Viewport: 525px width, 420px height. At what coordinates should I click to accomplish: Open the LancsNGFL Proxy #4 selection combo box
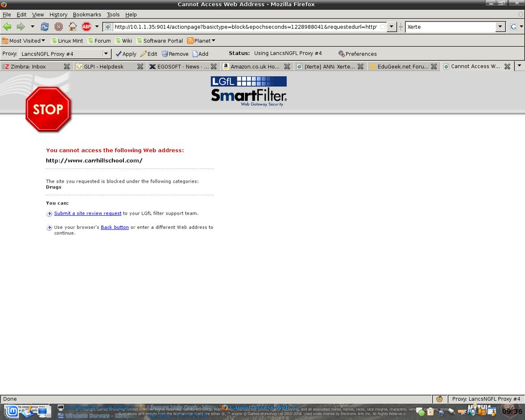(x=64, y=54)
